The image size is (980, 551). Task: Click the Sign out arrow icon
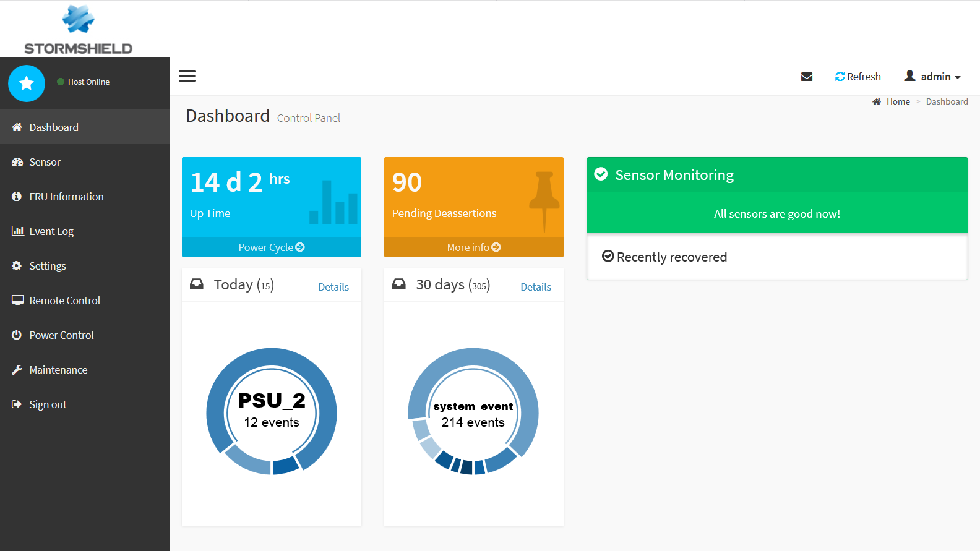click(x=17, y=404)
